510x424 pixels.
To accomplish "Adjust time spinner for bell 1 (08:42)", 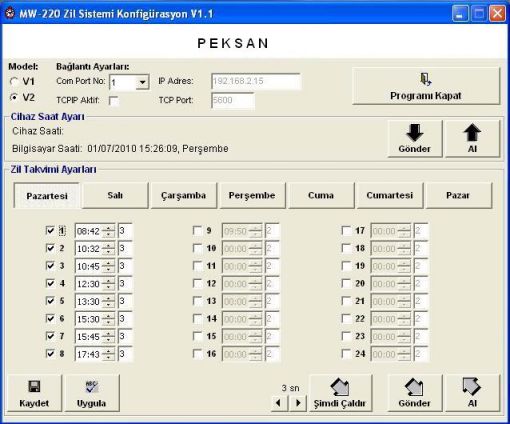I will pyautogui.click(x=109, y=231).
